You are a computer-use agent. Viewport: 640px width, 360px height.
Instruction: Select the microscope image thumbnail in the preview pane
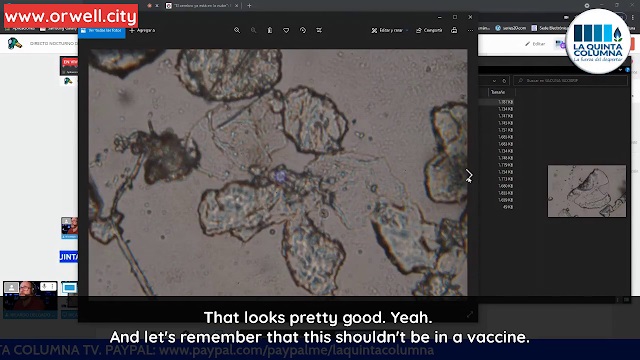point(587,191)
